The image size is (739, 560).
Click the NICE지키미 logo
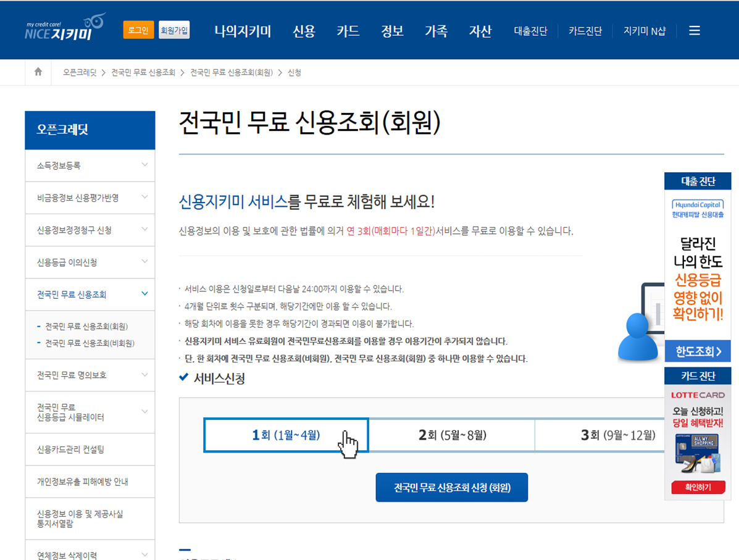click(65, 27)
